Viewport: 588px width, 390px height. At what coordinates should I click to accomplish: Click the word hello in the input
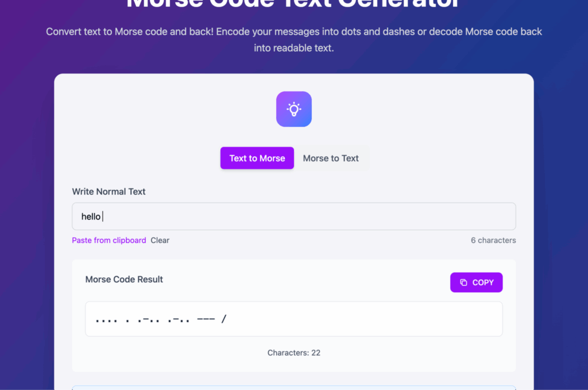[x=91, y=217]
